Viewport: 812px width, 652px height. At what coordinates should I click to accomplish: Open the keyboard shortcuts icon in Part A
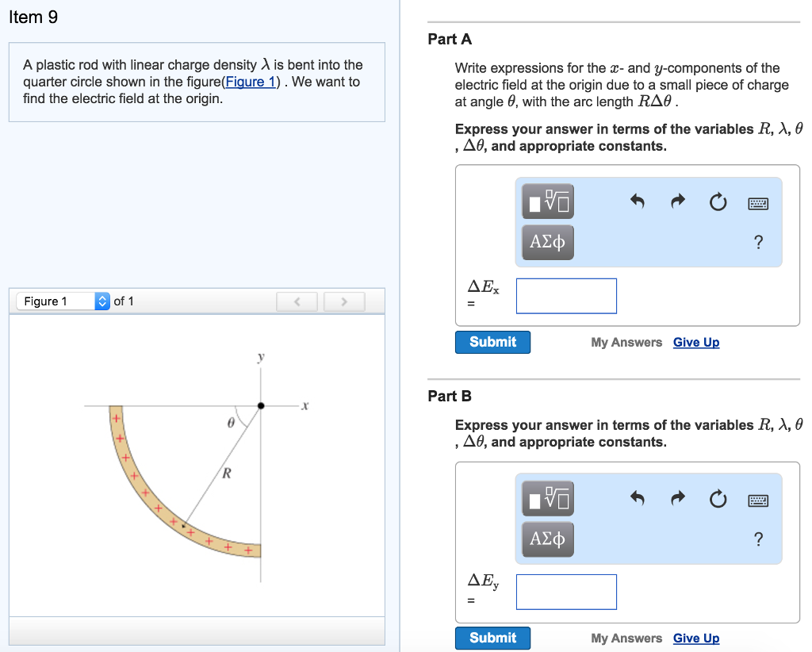click(x=758, y=204)
